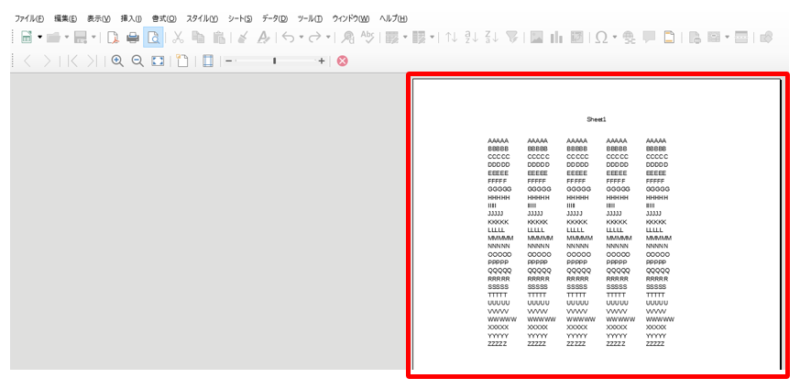Click the scaling factor slider handle
Viewport: 800px width, 389px height.
point(274,61)
